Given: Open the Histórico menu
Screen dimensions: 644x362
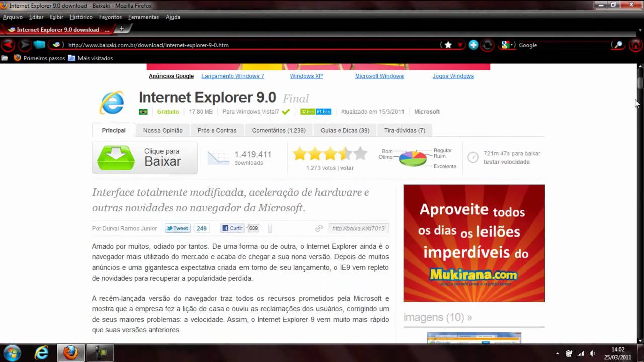Looking at the screenshot, I should click(x=81, y=17).
